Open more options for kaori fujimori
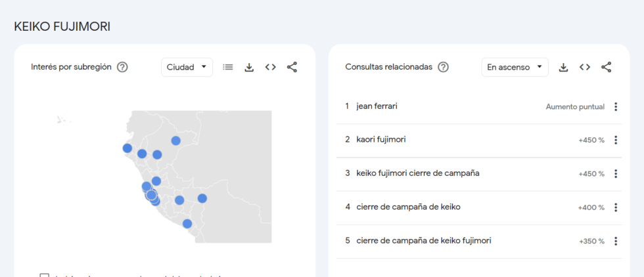Viewport: 644px width, 277px height. click(616, 140)
